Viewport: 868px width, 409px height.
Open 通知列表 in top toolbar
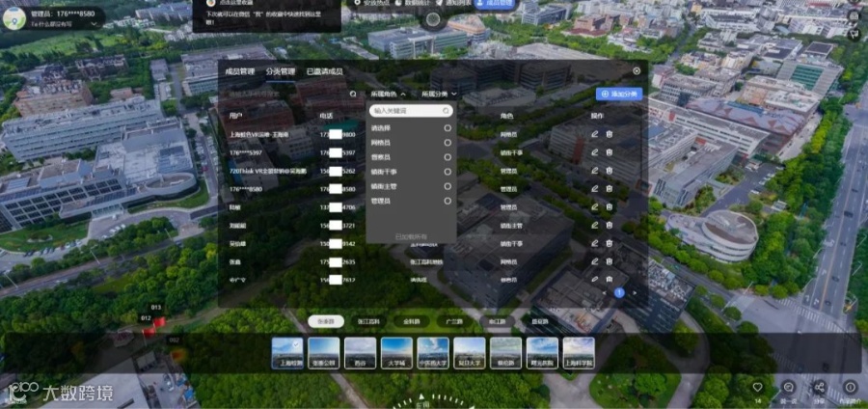[x=454, y=2]
